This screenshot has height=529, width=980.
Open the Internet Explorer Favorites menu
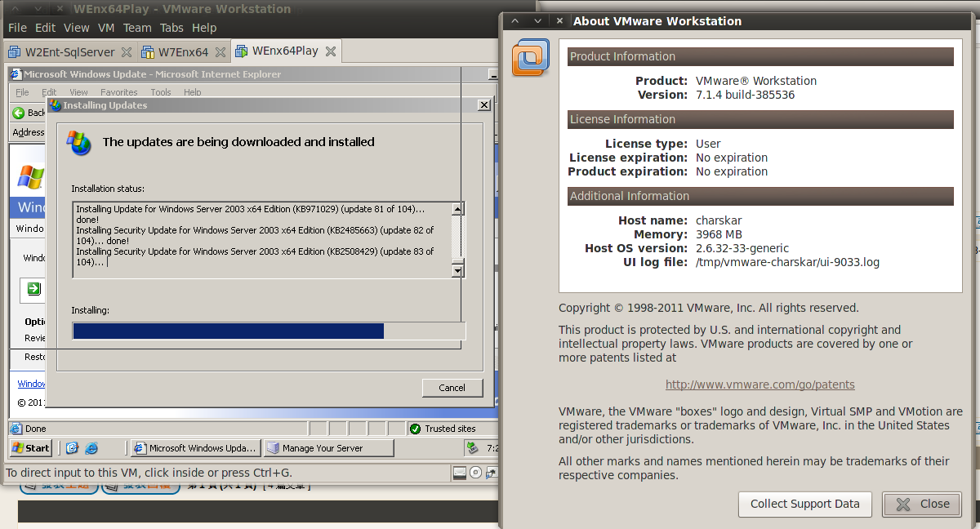coord(119,92)
